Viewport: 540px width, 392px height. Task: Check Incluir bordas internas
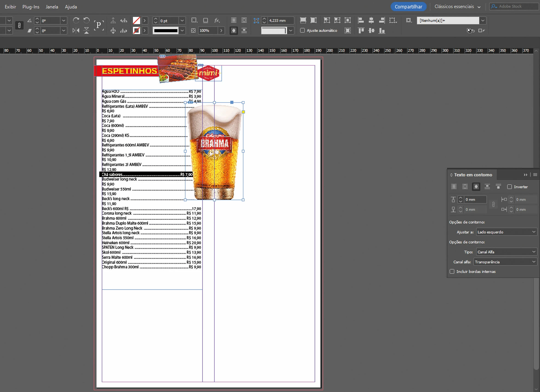[x=452, y=271]
